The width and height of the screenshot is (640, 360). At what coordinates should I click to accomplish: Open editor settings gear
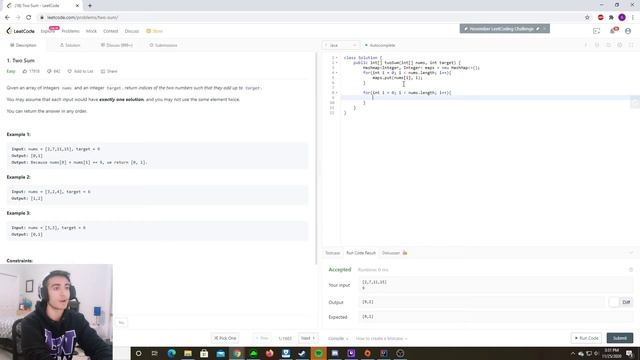point(620,45)
